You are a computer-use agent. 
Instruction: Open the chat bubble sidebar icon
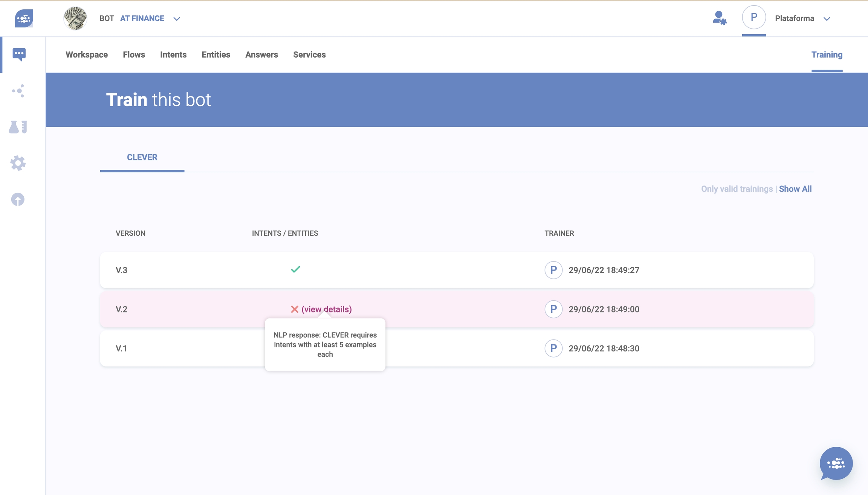point(19,54)
